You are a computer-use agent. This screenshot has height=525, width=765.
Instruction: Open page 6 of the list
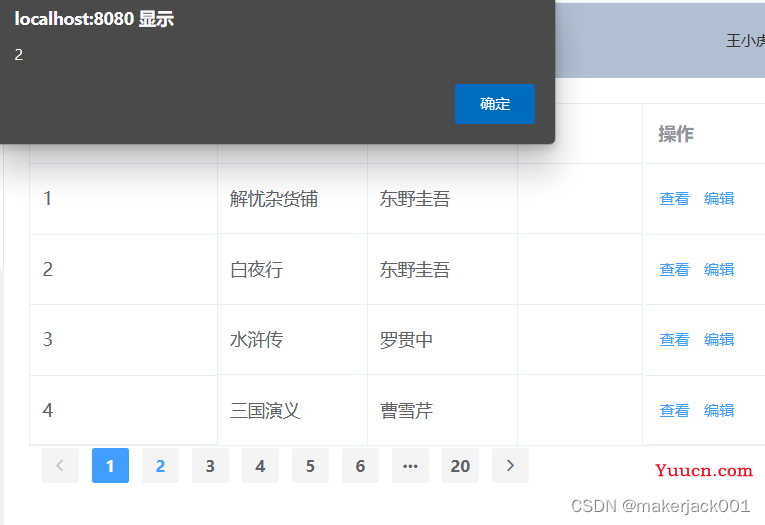tap(361, 465)
